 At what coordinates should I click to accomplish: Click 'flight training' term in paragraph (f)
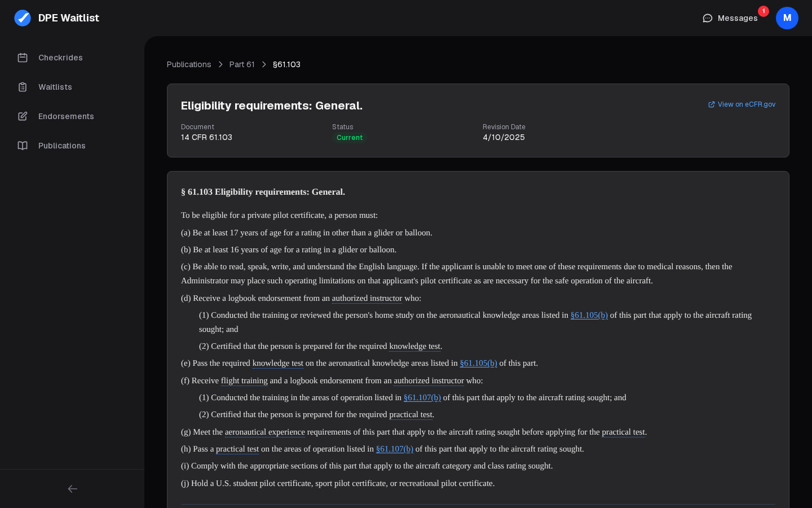(x=244, y=380)
